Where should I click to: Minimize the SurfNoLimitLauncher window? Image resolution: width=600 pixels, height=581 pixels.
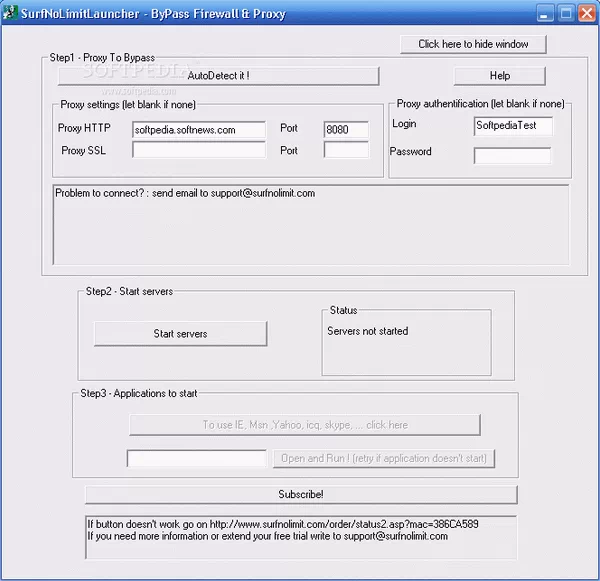(545, 13)
